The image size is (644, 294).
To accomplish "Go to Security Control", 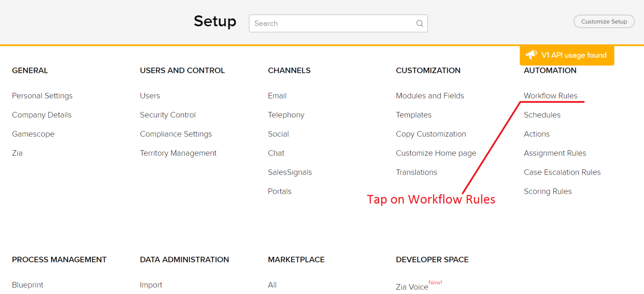I will point(168,115).
